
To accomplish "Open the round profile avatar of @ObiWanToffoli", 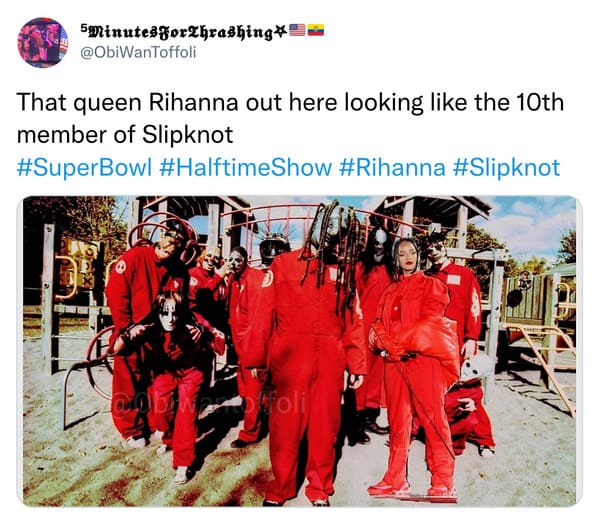I will click(43, 42).
